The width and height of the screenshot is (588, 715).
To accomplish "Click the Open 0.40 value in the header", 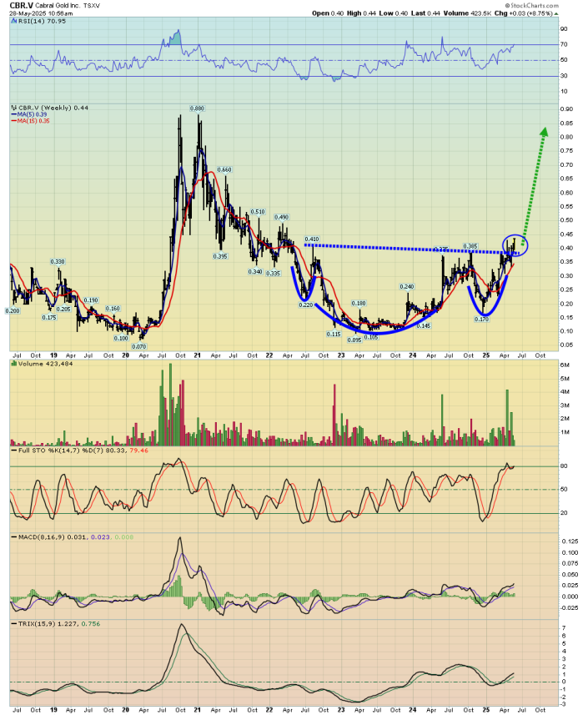I will (328, 13).
